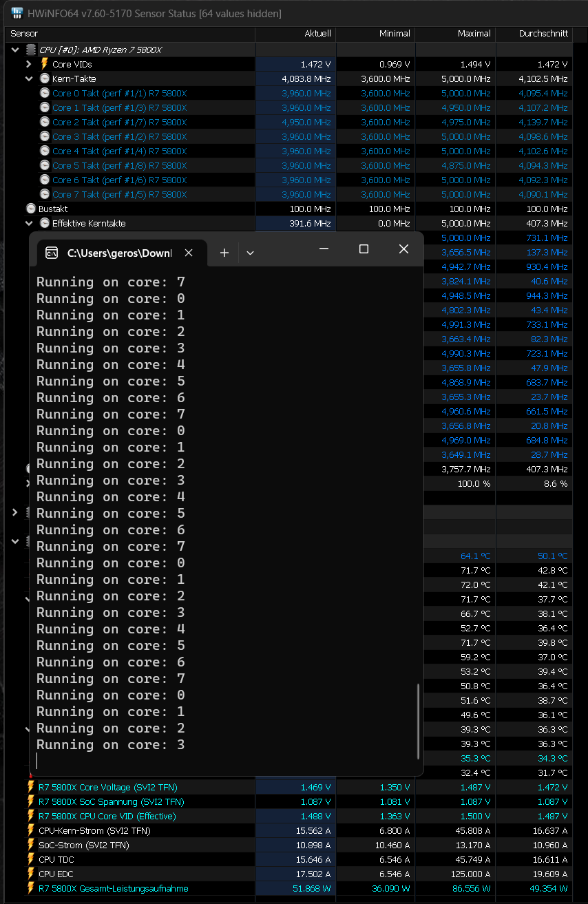Select the CPU TDC sensor row

(290, 859)
